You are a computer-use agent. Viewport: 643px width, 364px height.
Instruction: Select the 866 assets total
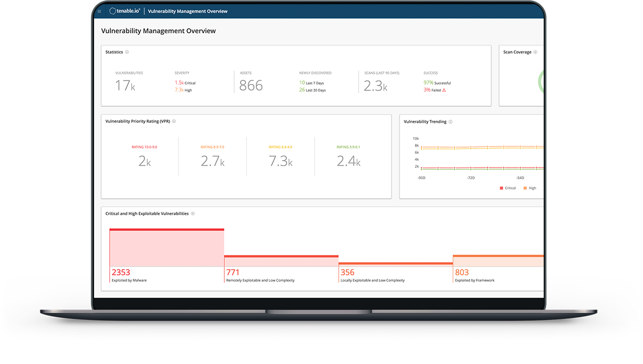pos(251,86)
